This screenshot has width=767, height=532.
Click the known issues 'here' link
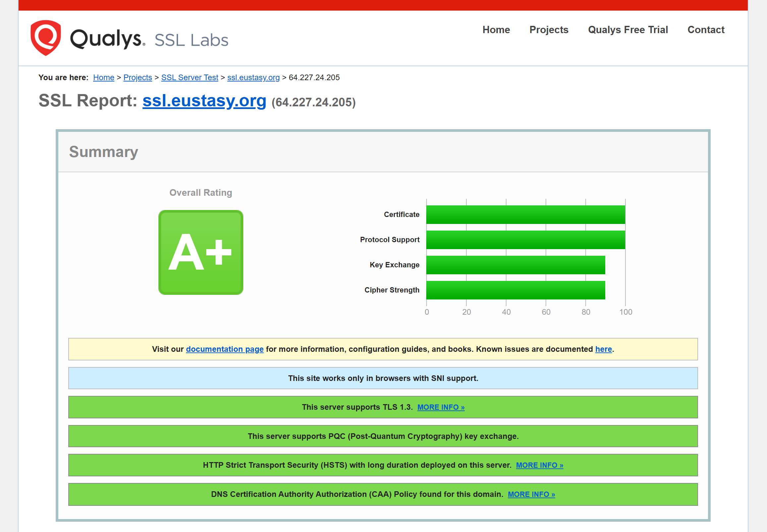pyautogui.click(x=603, y=349)
